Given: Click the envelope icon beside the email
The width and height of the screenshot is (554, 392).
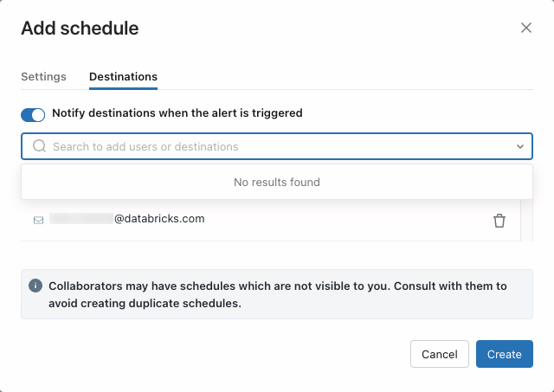Looking at the screenshot, I should click(x=38, y=220).
